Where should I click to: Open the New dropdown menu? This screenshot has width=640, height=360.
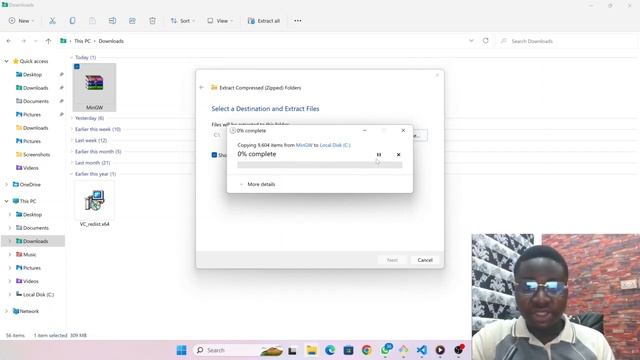coord(22,21)
